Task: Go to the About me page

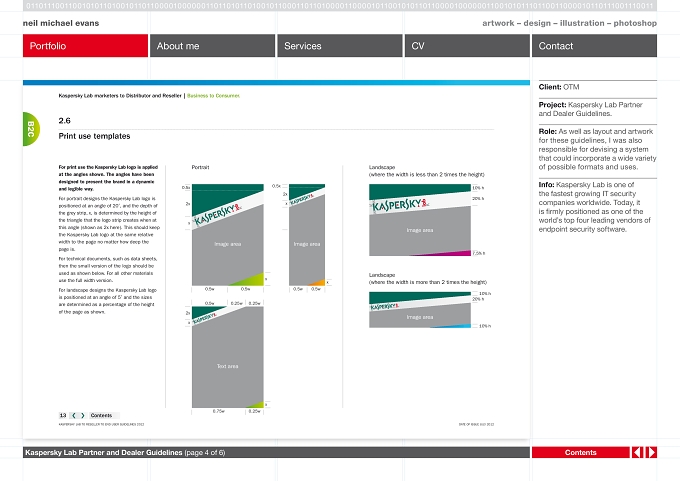Action: (x=212, y=46)
